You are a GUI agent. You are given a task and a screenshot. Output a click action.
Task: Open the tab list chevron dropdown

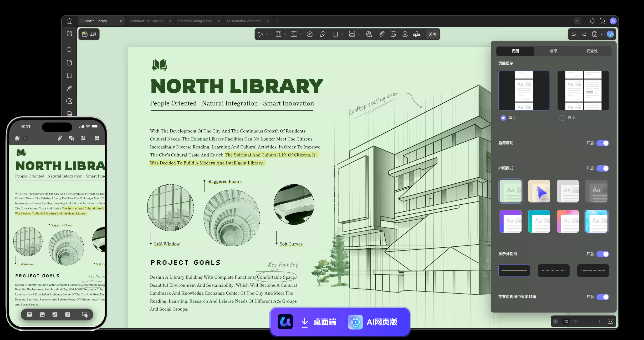[577, 21]
